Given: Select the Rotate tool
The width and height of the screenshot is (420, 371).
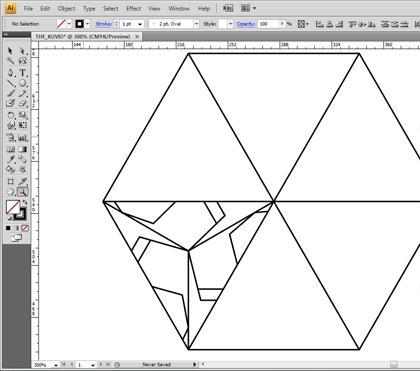Looking at the screenshot, I should tap(10, 115).
